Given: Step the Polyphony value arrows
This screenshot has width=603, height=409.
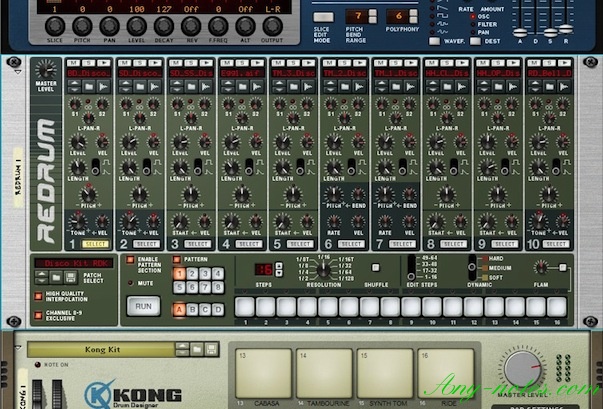Looking at the screenshot, I should [x=413, y=17].
